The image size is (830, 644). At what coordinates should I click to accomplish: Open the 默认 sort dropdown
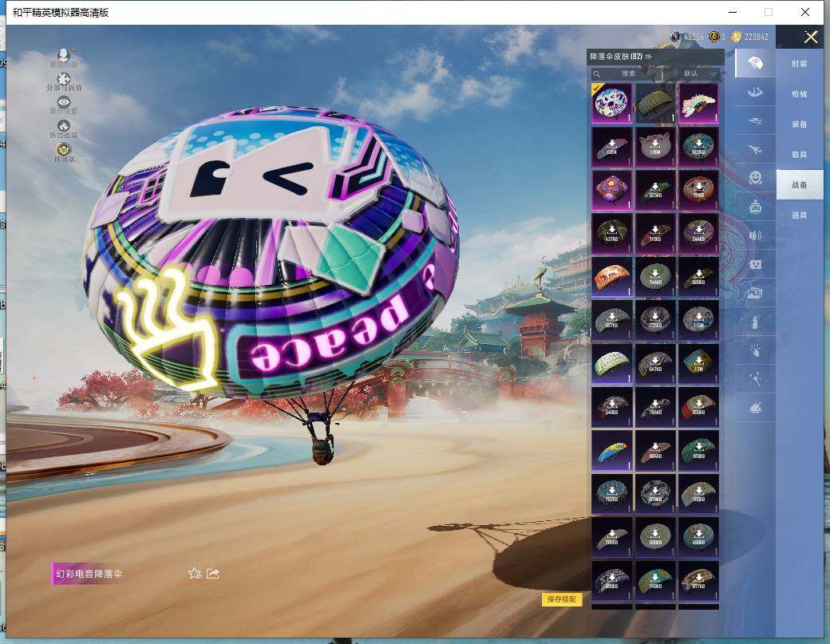[700, 73]
